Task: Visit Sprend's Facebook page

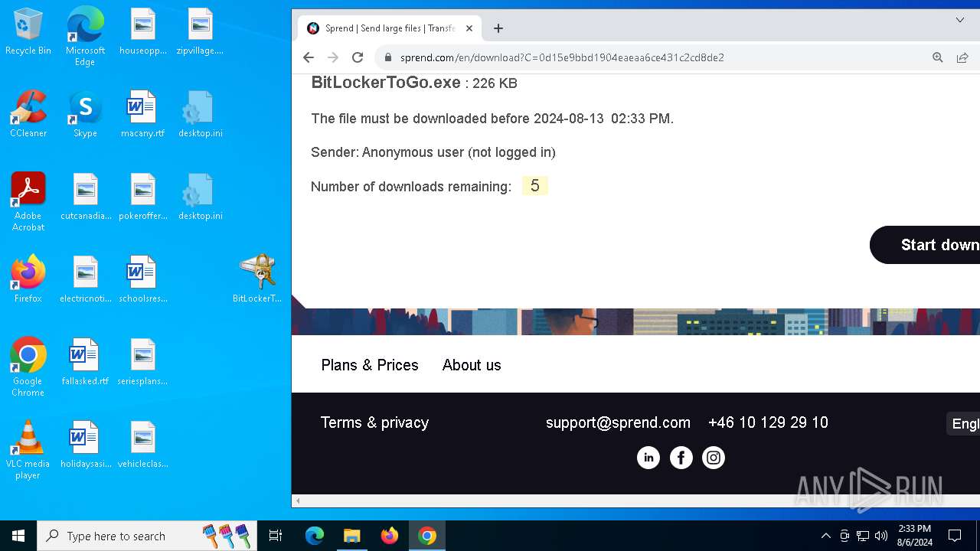Action: tap(681, 458)
